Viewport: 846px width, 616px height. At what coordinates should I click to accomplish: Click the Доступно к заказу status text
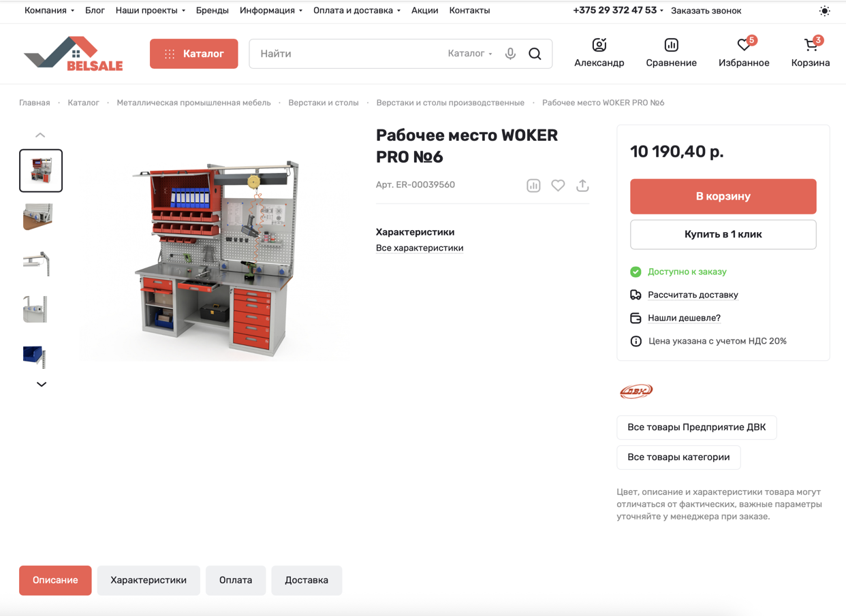(687, 272)
